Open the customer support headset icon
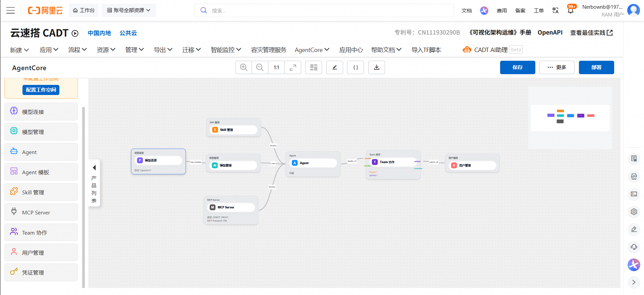644x295 pixels. tap(634, 247)
